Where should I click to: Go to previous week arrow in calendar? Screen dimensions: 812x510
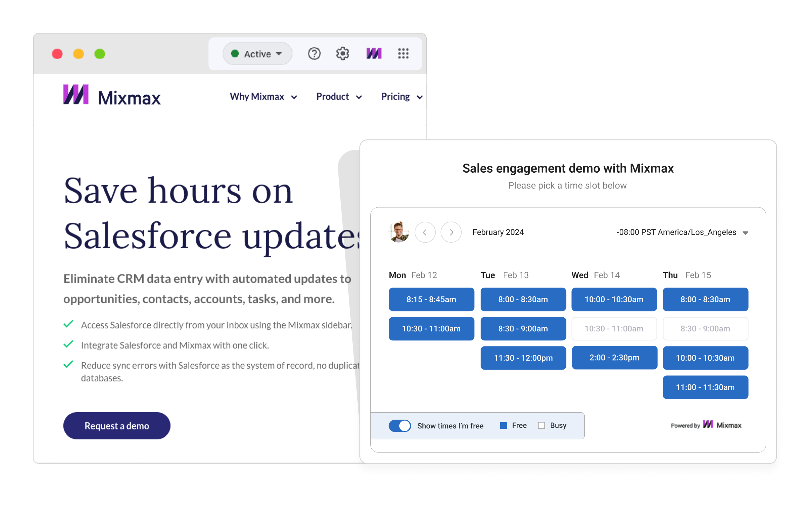(x=425, y=232)
